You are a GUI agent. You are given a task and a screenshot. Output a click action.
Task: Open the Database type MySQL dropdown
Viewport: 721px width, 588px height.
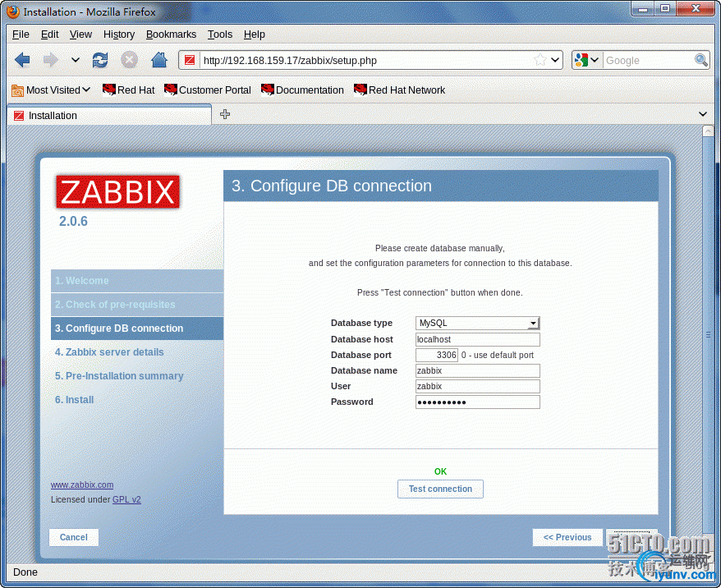[x=477, y=324]
